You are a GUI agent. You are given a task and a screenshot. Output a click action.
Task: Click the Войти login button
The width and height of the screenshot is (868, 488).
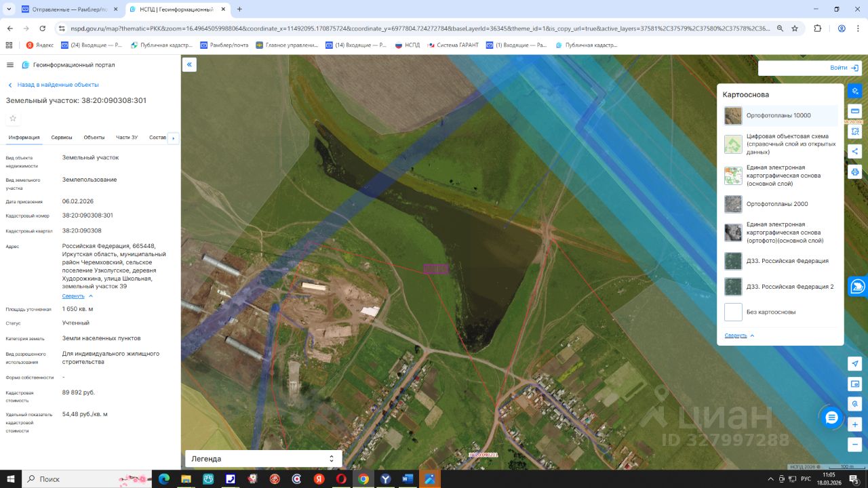844,68
